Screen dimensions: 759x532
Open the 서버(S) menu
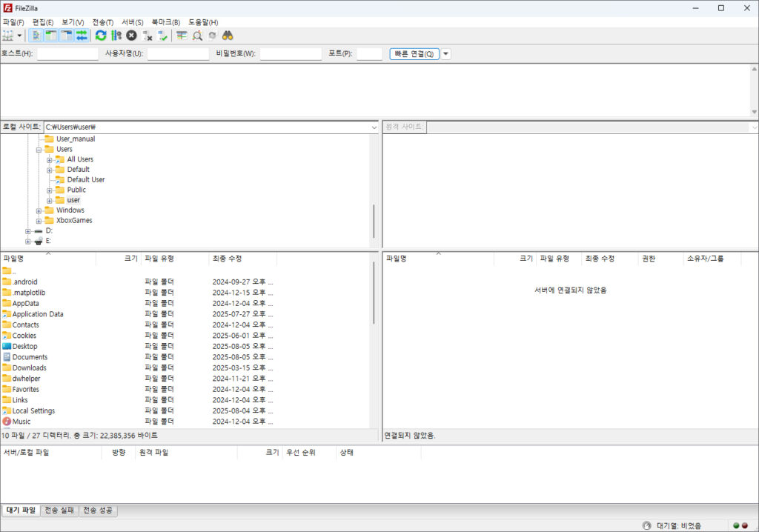132,22
